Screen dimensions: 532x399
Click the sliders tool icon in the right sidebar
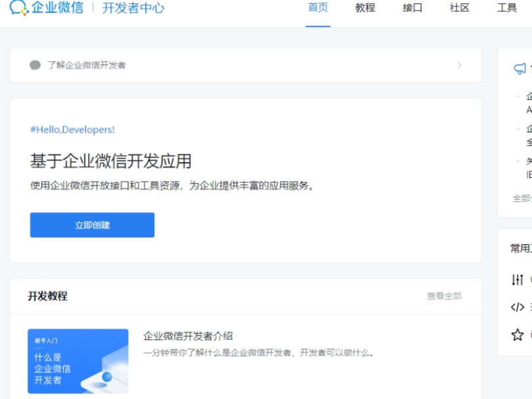point(518,280)
